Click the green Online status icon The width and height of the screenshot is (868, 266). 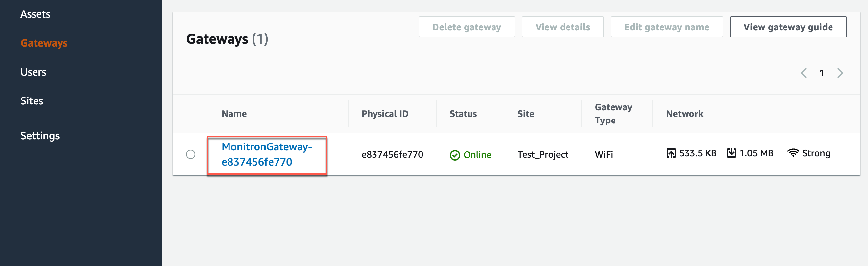(455, 155)
